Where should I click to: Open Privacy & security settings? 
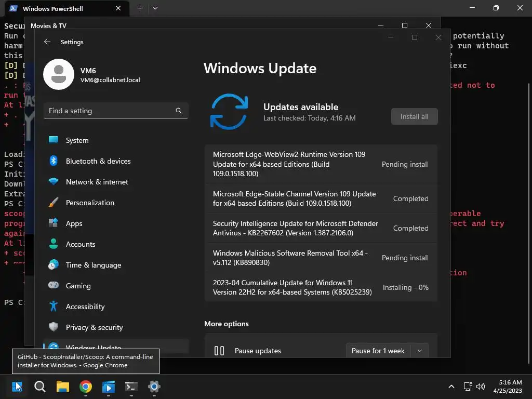[x=116, y=327]
